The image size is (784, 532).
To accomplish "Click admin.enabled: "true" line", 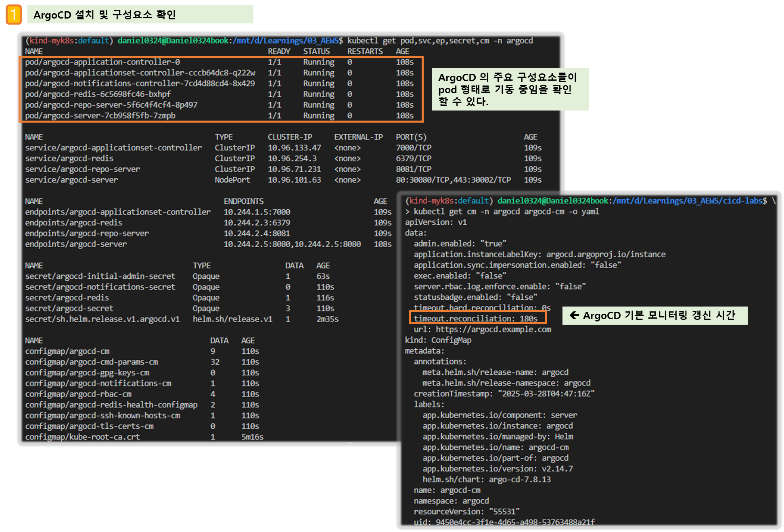I will pyautogui.click(x=460, y=243).
